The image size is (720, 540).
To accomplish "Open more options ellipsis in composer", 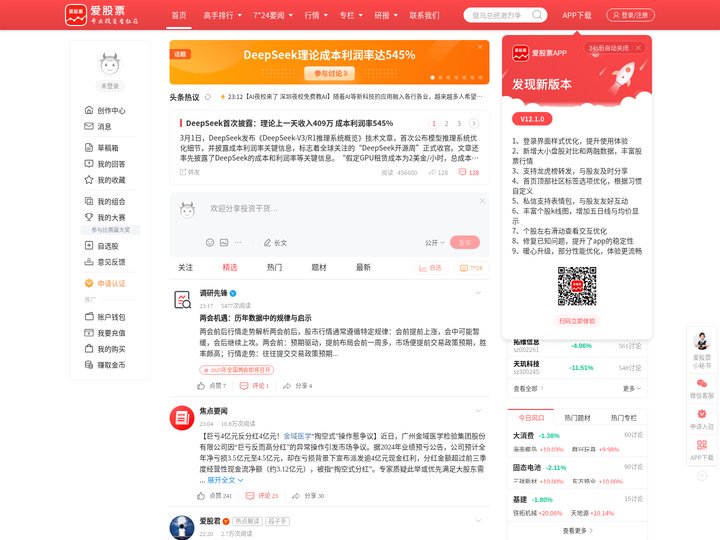I will click(x=238, y=242).
